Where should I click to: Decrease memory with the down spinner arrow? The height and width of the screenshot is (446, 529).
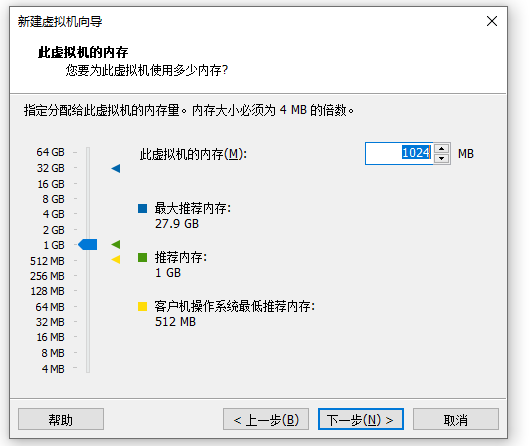click(441, 158)
